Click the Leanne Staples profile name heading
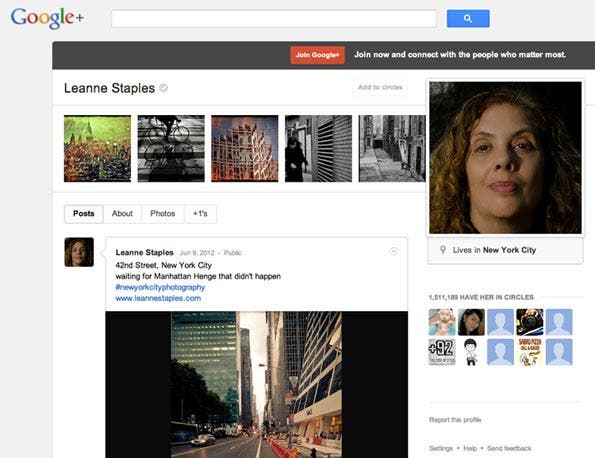The height and width of the screenshot is (458, 595). pyautogui.click(x=109, y=88)
